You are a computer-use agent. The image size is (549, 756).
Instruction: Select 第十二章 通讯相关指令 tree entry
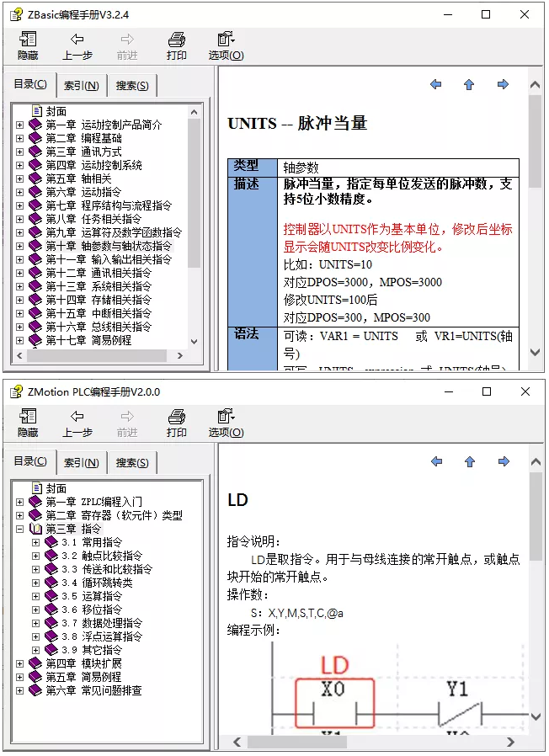coord(99,273)
